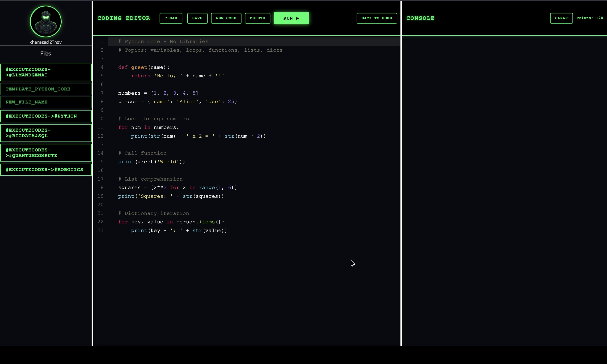Create a file with New Code

[x=226, y=18]
